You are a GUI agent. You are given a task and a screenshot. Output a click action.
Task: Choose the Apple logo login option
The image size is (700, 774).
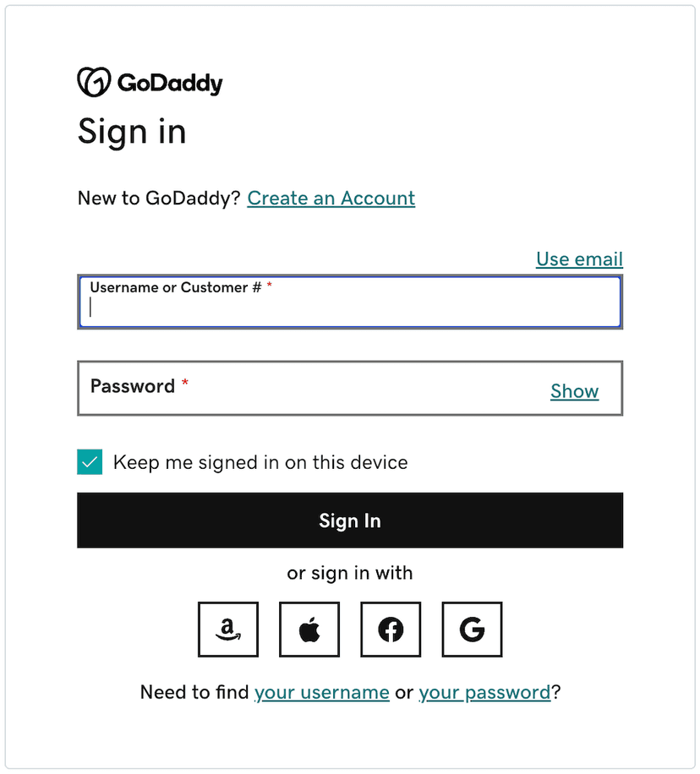coord(309,630)
